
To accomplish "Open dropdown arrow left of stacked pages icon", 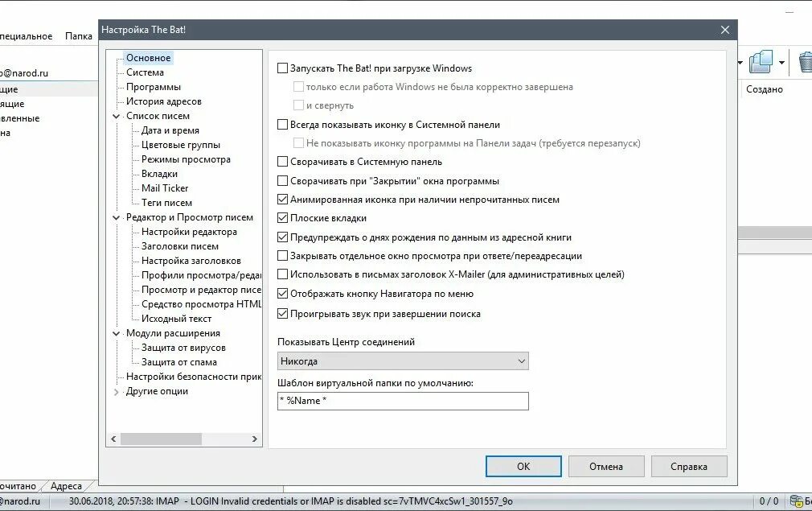I will coord(740,63).
